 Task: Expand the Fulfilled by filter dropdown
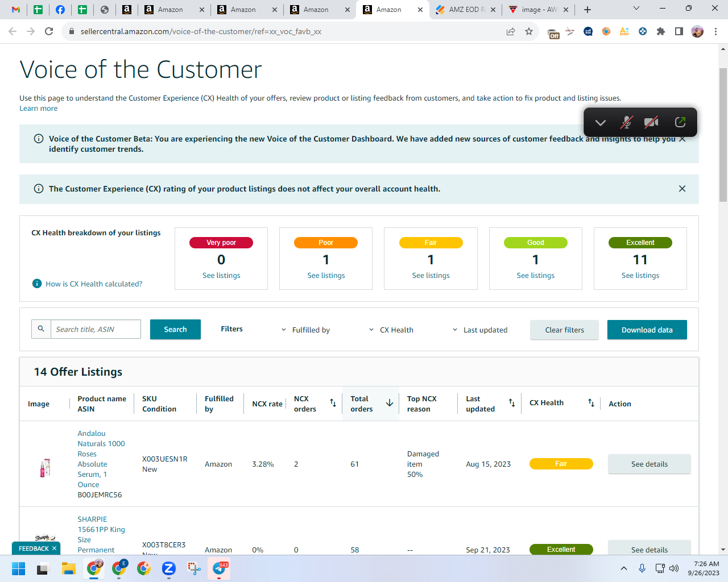coord(305,330)
